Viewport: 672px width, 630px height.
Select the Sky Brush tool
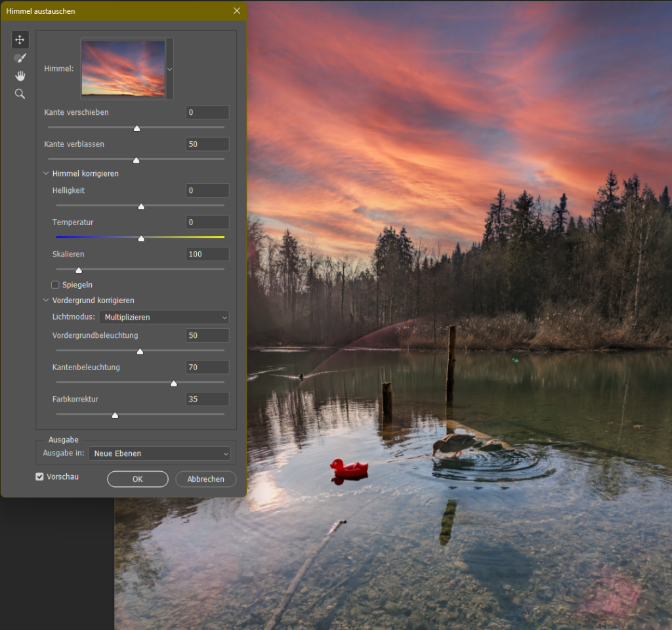pyautogui.click(x=20, y=58)
